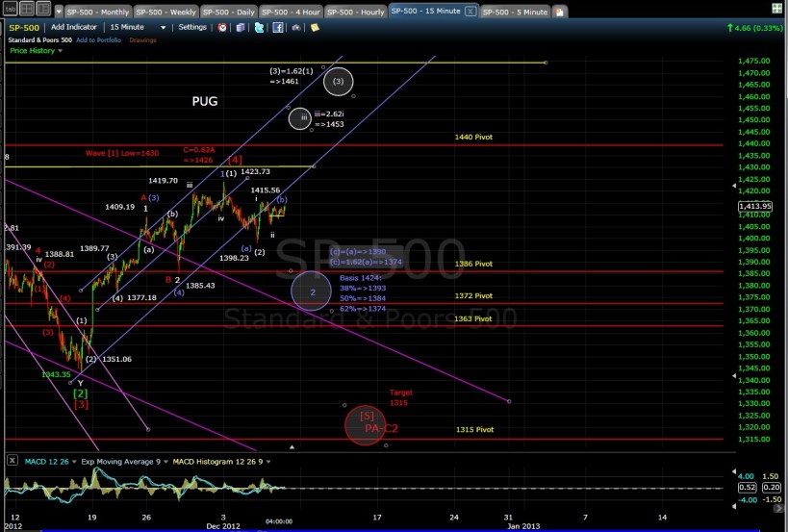
Task: Click the PUG text annotation
Action: point(205,101)
